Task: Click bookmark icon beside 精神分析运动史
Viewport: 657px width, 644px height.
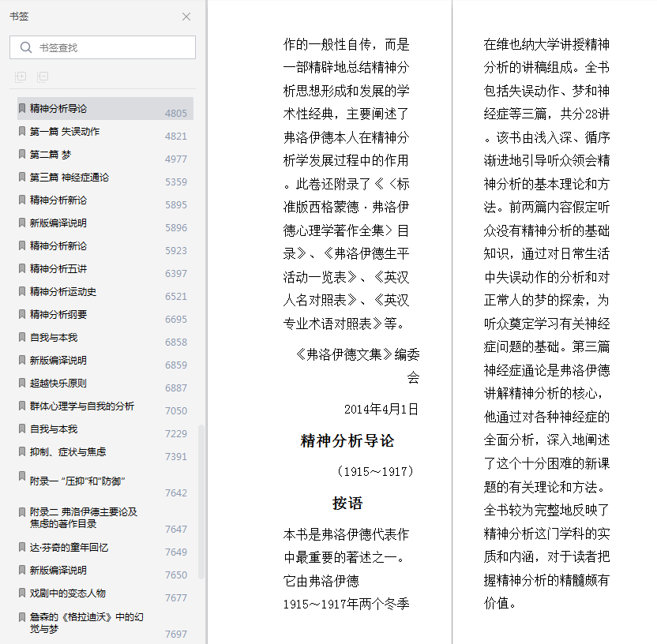Action: pyautogui.click(x=22, y=291)
